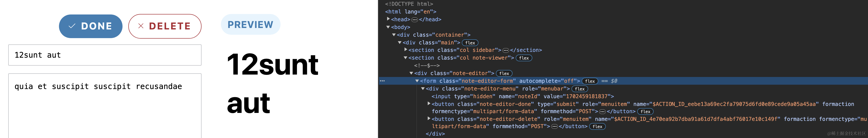The height and width of the screenshot is (138, 868).
Task: Select the hidden noteId input row
Action: (522, 97)
